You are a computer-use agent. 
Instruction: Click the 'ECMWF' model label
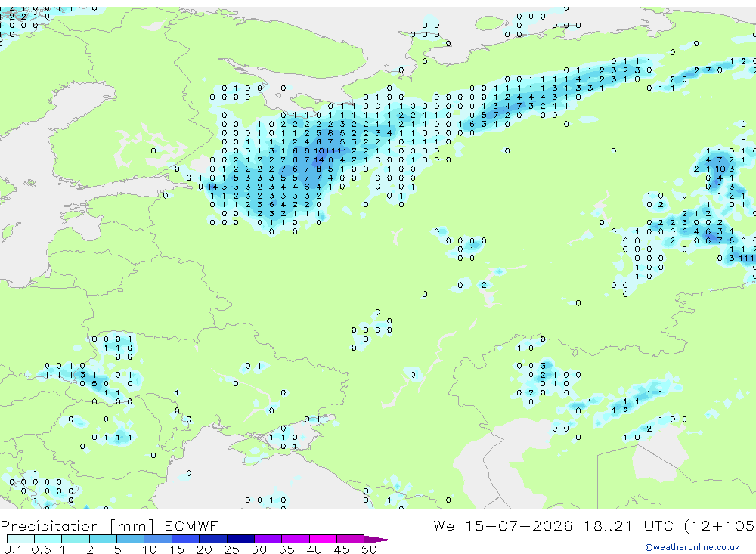coord(191,525)
